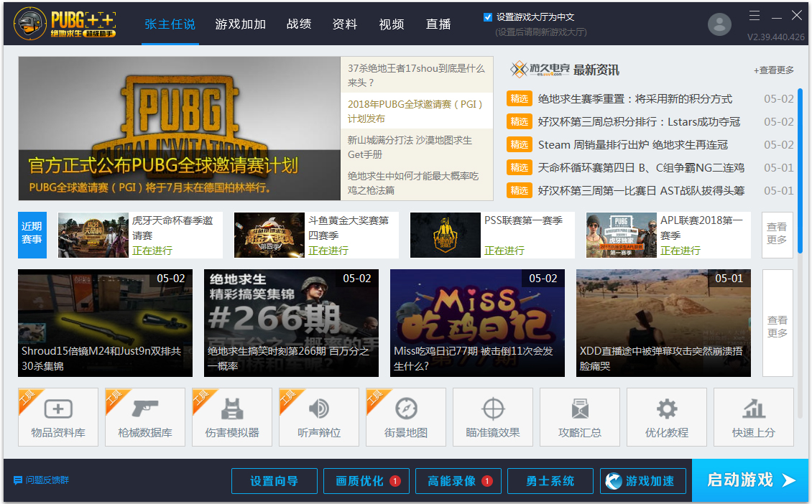Open the APL联赛2018第一赛季 tournament
Viewport: 812px width, 504px height.
(668, 235)
